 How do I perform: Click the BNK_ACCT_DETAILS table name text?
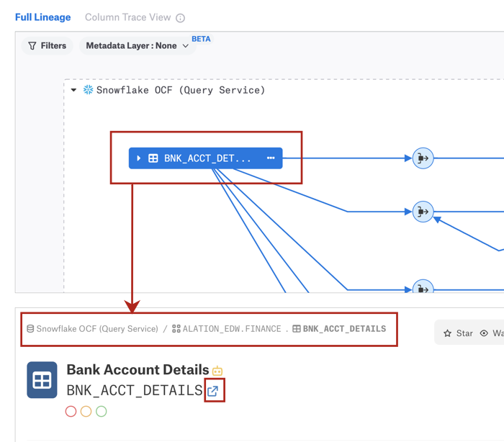(135, 391)
